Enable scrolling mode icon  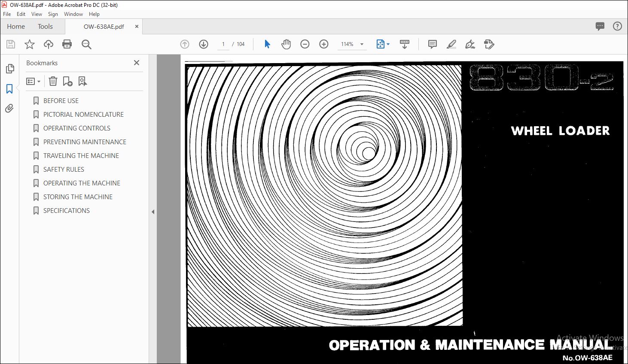tap(405, 44)
